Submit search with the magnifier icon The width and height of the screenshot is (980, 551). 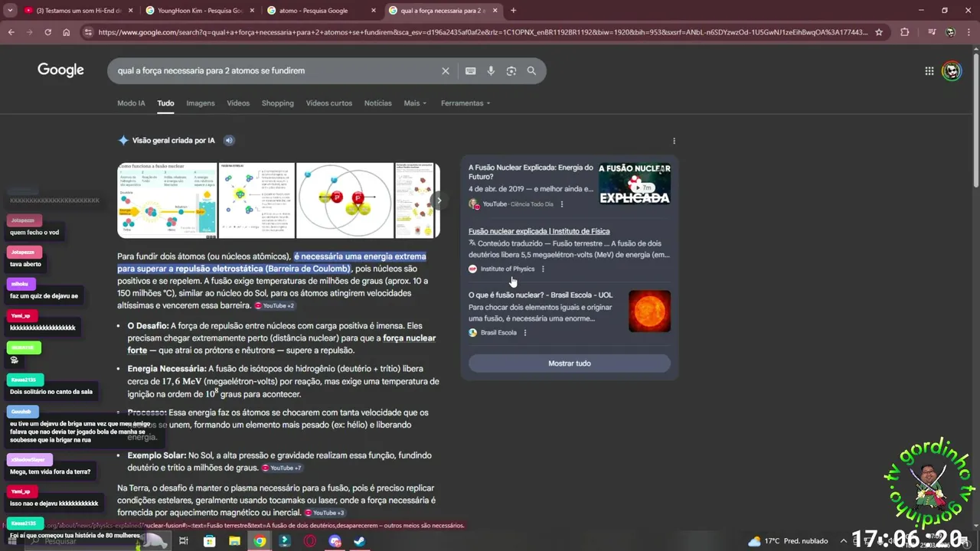pyautogui.click(x=531, y=70)
